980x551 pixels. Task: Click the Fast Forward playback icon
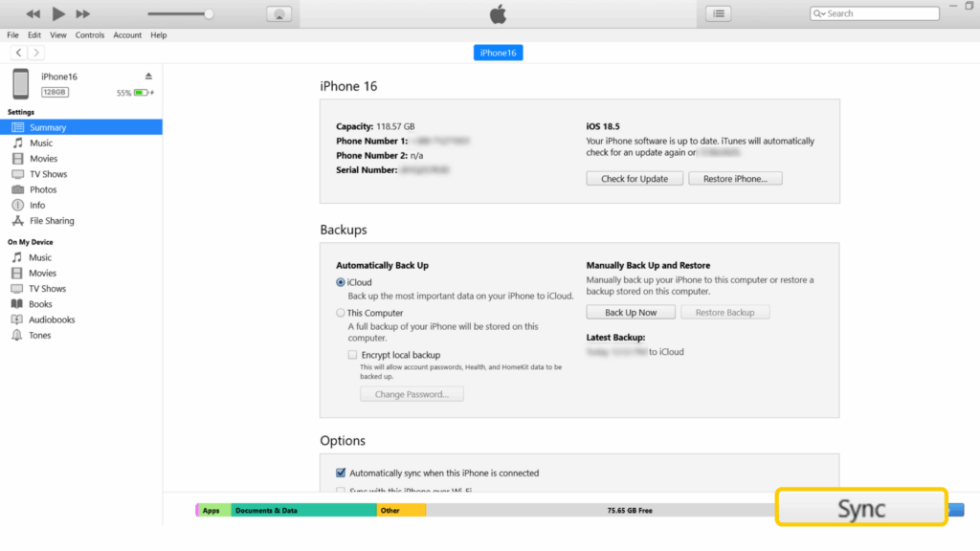84,13
